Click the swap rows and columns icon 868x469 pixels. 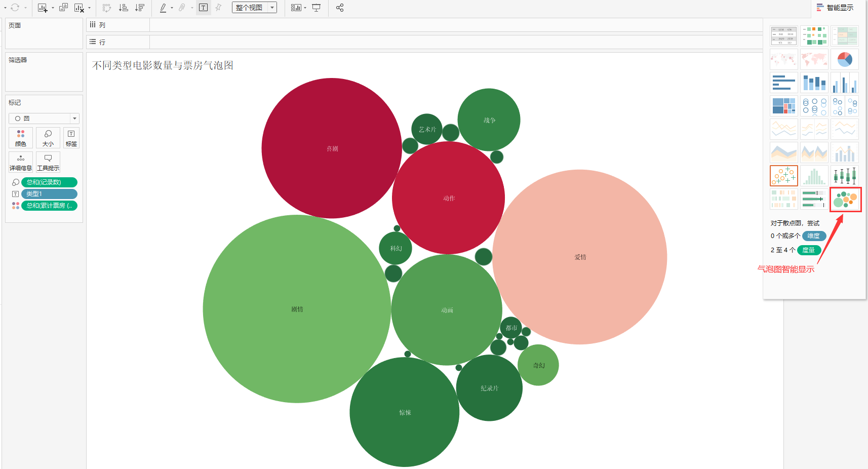107,8
